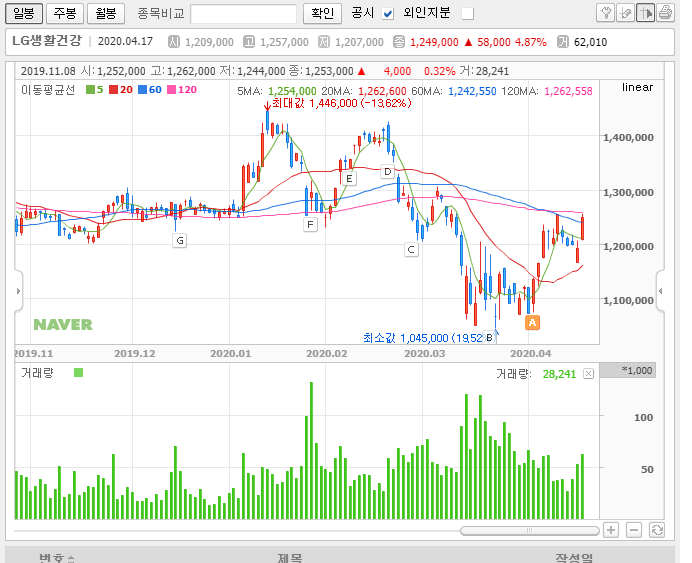This screenshot has width=692, height=563.
Task: Expand the left chart panel arrow
Action: [18, 291]
